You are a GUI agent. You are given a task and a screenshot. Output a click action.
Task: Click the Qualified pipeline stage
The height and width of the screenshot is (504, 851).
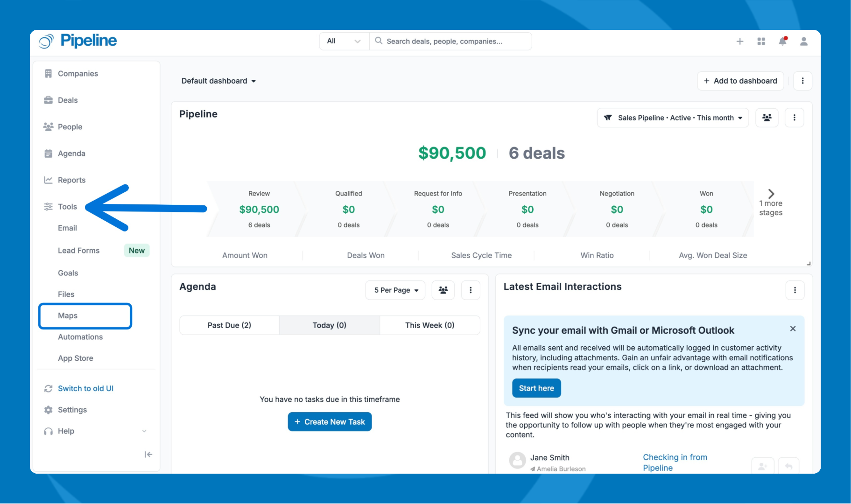click(x=349, y=209)
